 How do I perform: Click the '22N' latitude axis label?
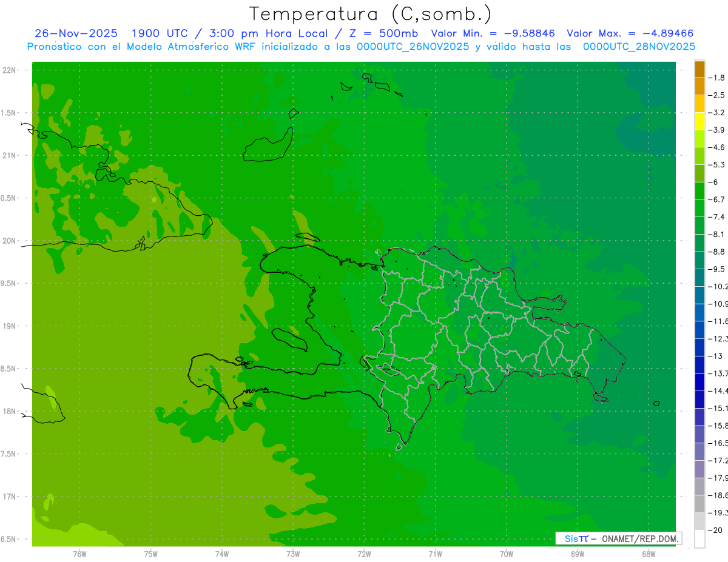pyautogui.click(x=9, y=70)
